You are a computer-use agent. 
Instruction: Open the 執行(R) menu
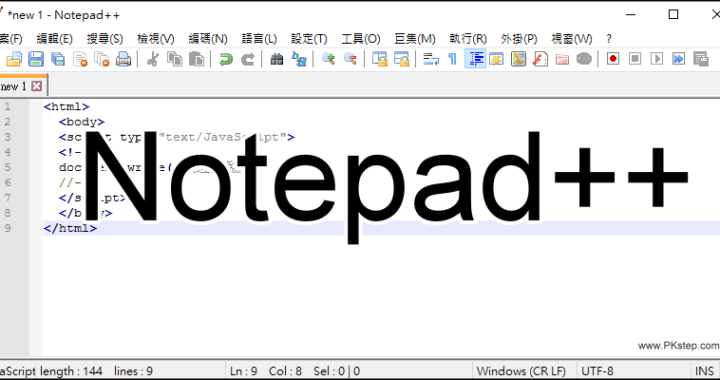point(468,39)
